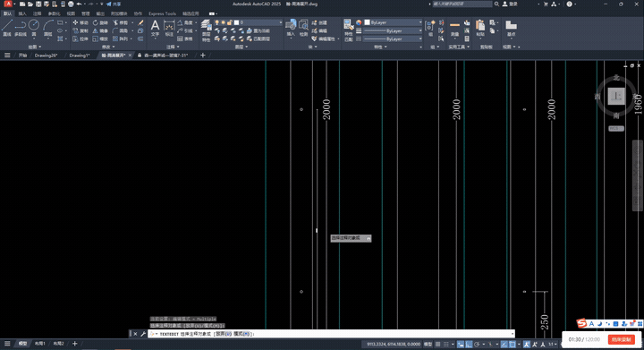Expand the Modify (修改) panel
Viewport: 644px width, 350px height.
click(108, 47)
